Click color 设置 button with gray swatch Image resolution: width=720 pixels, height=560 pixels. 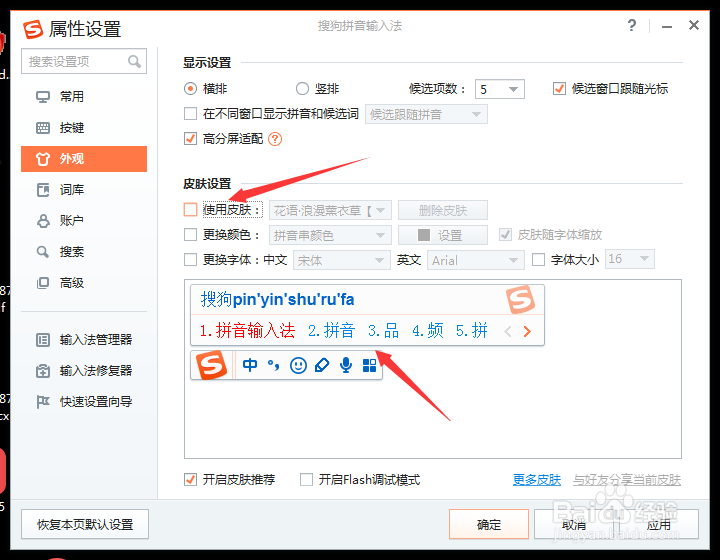click(x=443, y=235)
